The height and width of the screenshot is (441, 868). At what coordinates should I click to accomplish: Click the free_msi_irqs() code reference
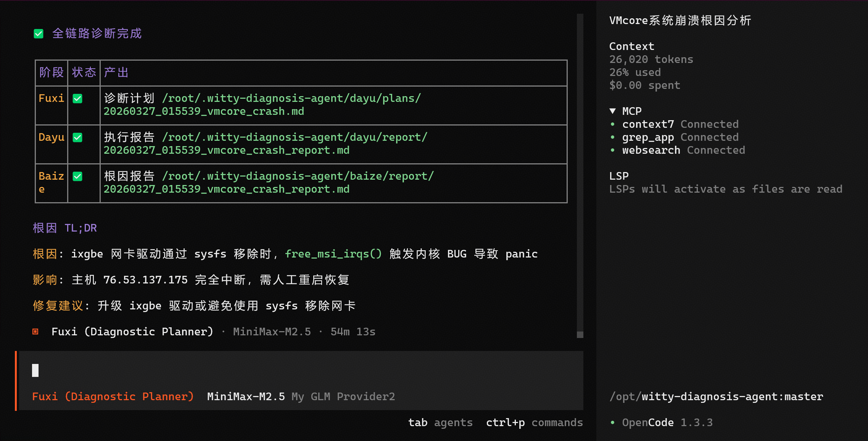click(x=333, y=254)
